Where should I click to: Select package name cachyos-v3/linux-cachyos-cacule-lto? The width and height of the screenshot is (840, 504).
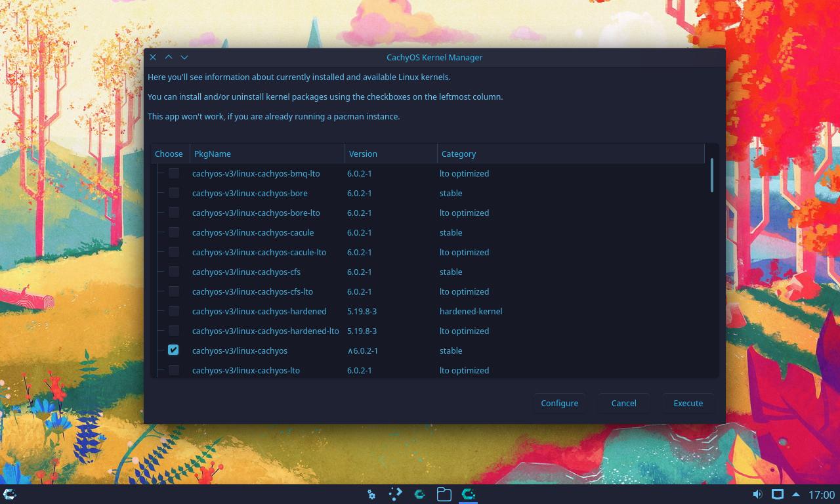pyautogui.click(x=259, y=252)
